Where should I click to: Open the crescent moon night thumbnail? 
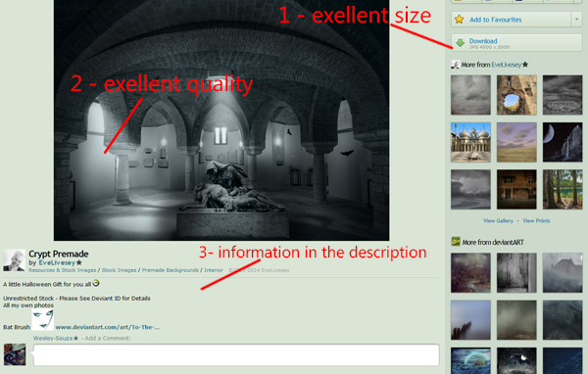[x=563, y=142]
